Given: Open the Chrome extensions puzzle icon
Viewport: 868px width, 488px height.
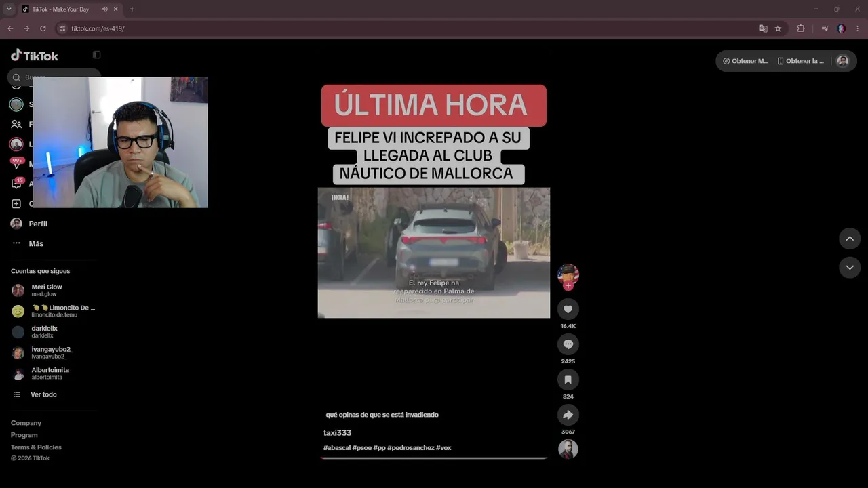Looking at the screenshot, I should (x=801, y=28).
